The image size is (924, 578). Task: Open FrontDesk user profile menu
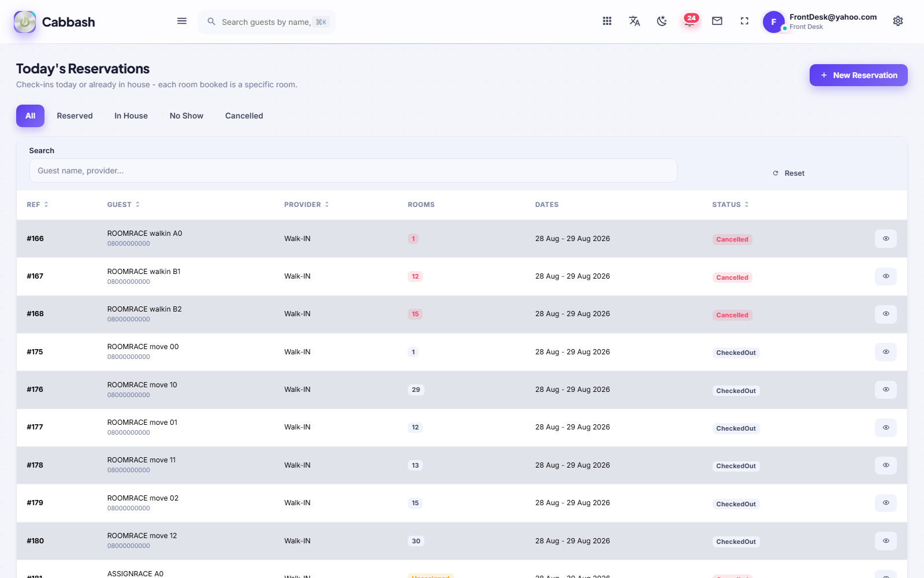(820, 21)
